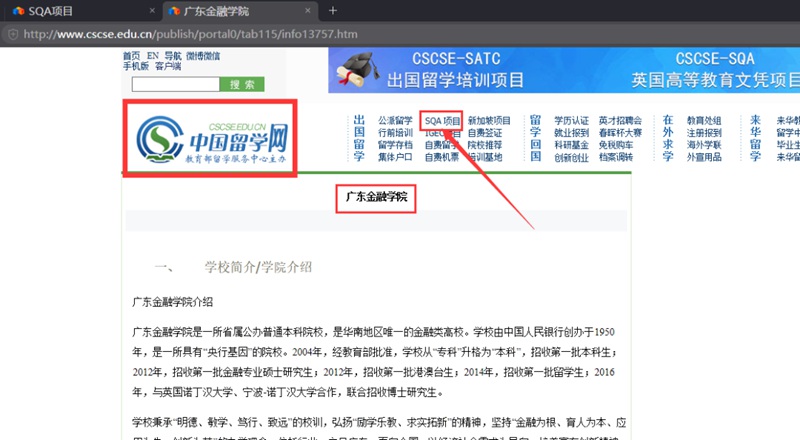Open the 出国留学 vertical category heading
Image resolution: width=800 pixels, height=440 pixels.
359,138
